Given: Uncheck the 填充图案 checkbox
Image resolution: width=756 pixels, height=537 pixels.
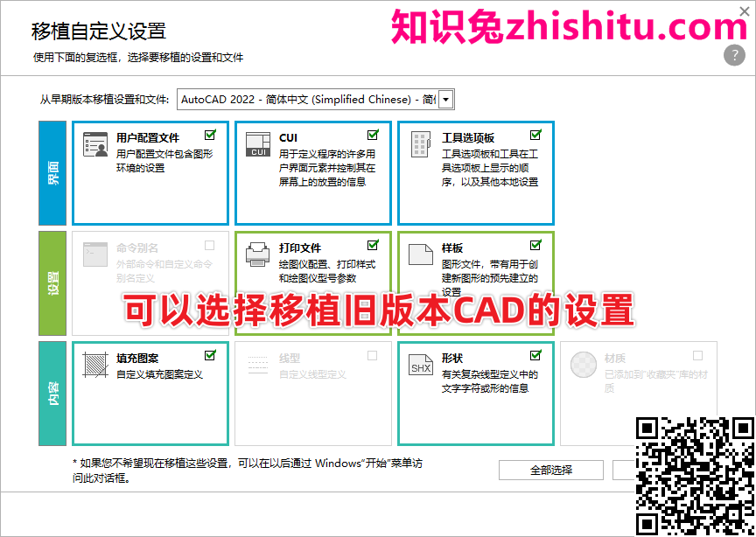Looking at the screenshot, I should point(210,356).
